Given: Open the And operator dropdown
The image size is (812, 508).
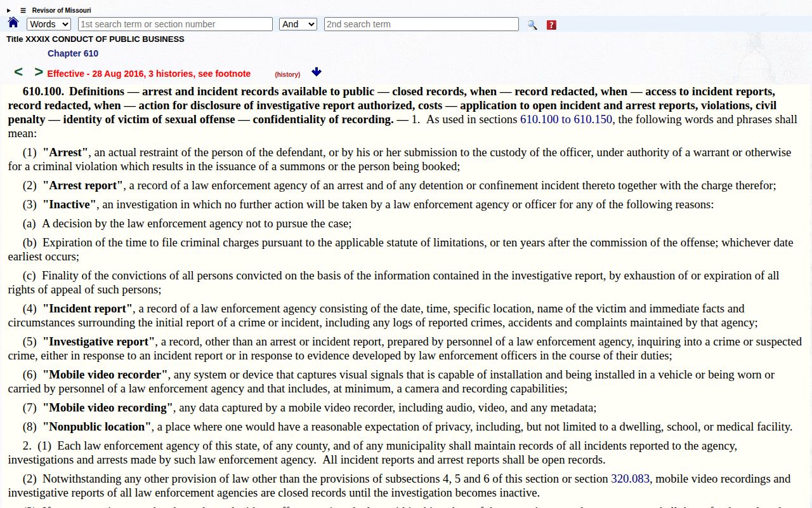Looking at the screenshot, I should pyautogui.click(x=298, y=24).
